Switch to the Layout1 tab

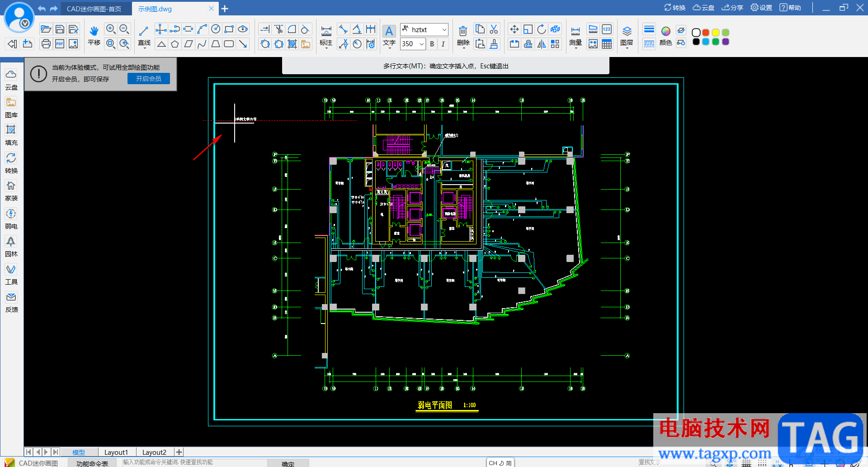tap(116, 452)
